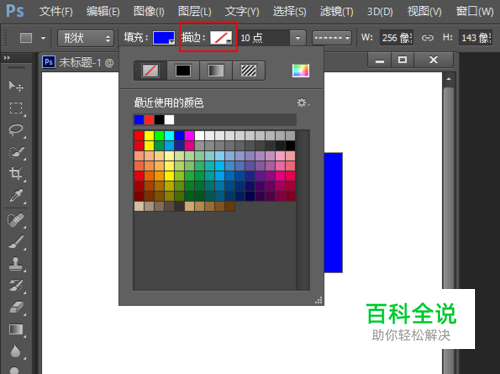The width and height of the screenshot is (500, 374).
Task: Open the 滤镜(T) menu
Action: coord(337,12)
